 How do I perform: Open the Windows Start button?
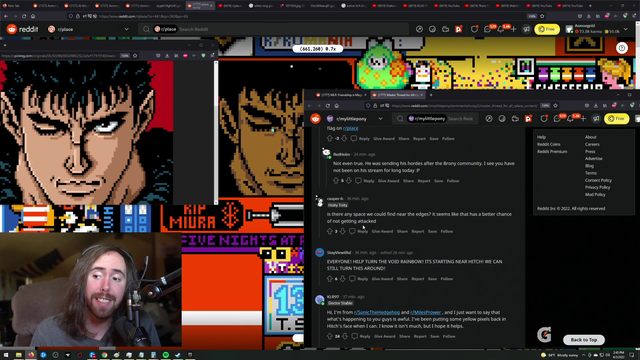click(x=6, y=355)
